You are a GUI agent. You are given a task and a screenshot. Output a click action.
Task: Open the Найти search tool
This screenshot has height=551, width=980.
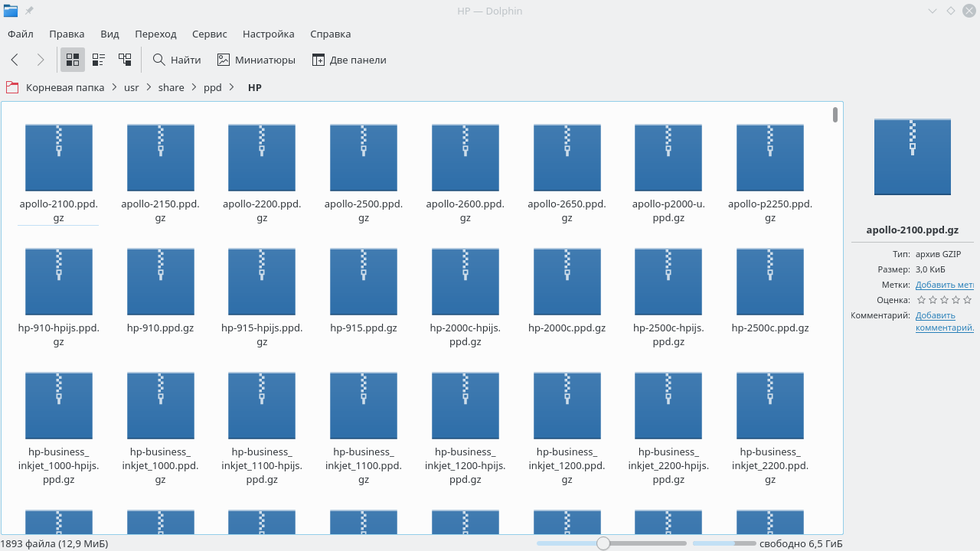point(177,60)
